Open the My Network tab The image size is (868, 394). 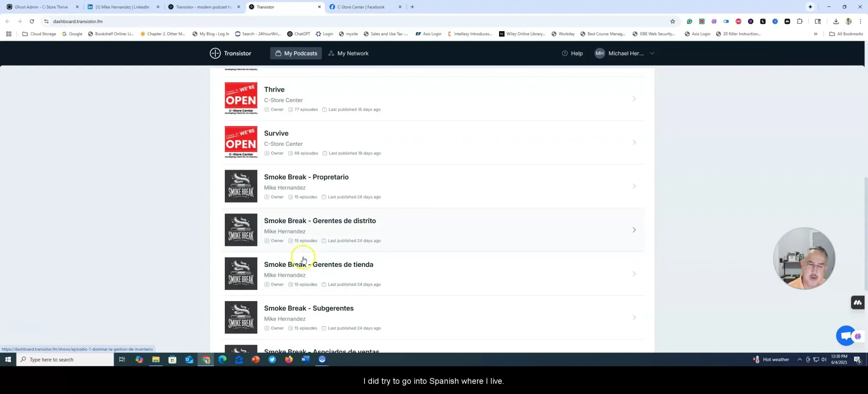click(348, 53)
